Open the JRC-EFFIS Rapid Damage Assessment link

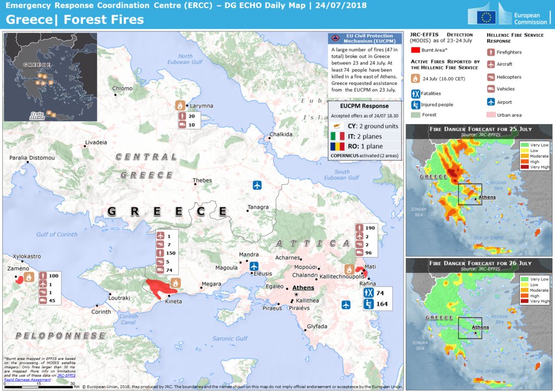click(x=40, y=377)
